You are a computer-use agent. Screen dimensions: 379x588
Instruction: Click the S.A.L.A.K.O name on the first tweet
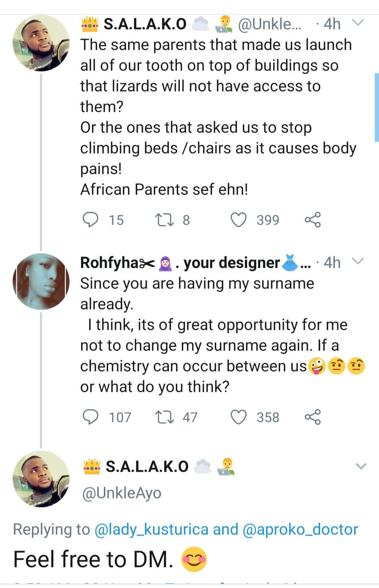[145, 24]
